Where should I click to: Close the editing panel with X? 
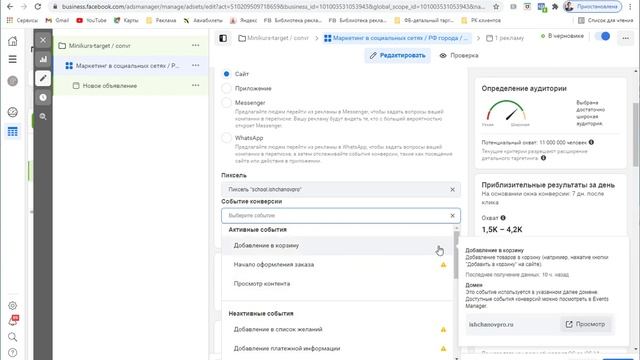(43, 40)
